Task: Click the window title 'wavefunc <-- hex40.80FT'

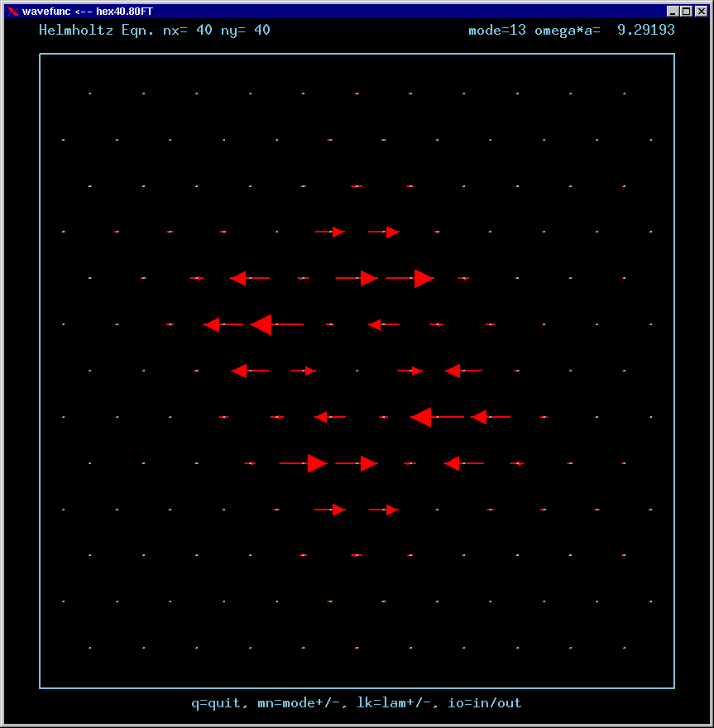Action: pyautogui.click(x=87, y=11)
